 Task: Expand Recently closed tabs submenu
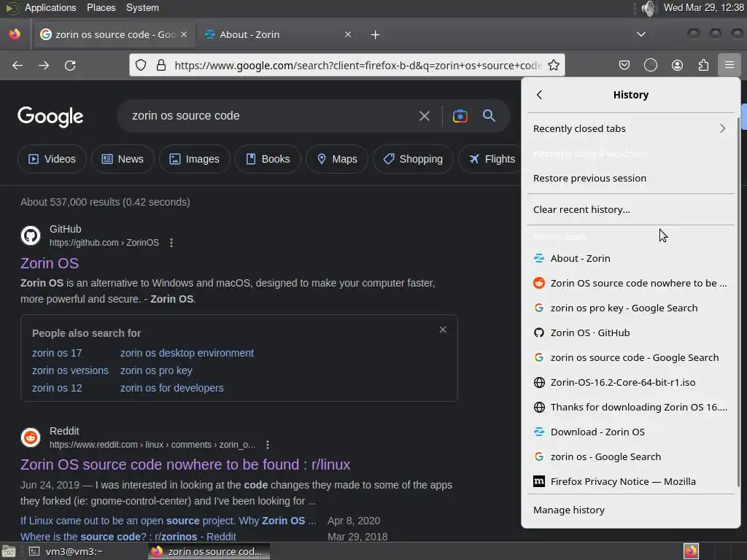pos(631,128)
